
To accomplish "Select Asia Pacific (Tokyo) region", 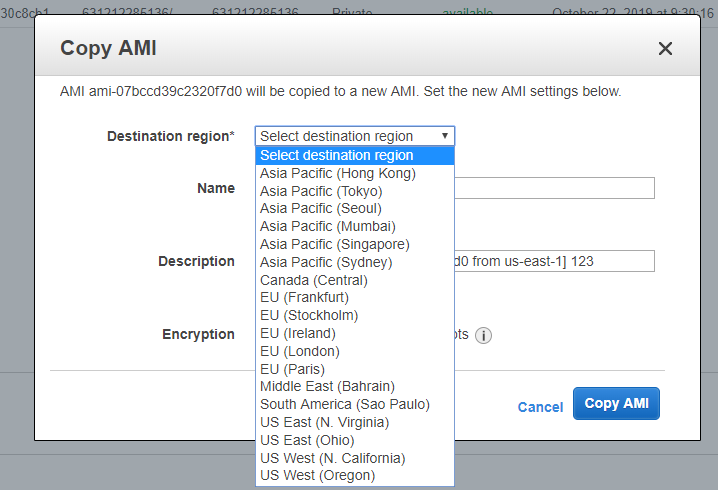I will (354, 191).
